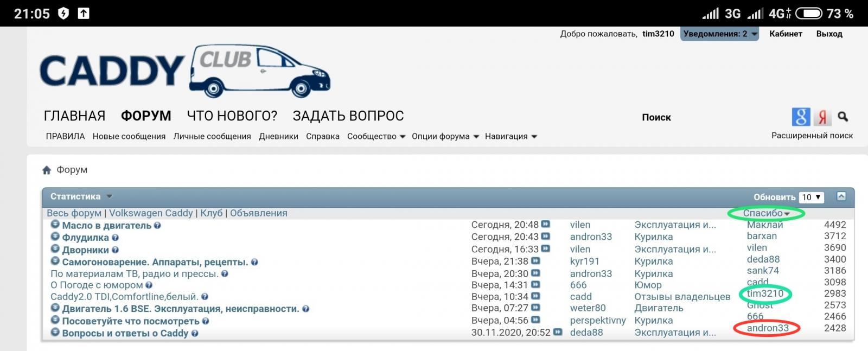Open the Юмор section link

(648, 285)
